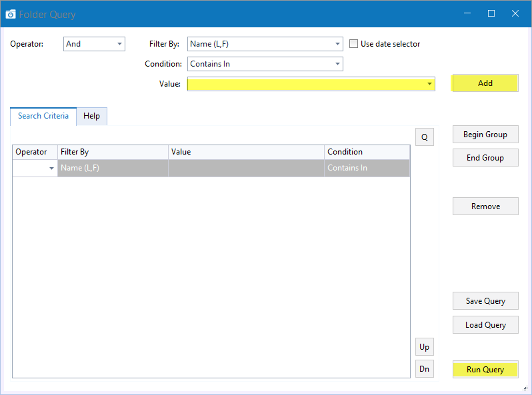532x395 pixels.
Task: Click the Remove button
Action: click(485, 206)
